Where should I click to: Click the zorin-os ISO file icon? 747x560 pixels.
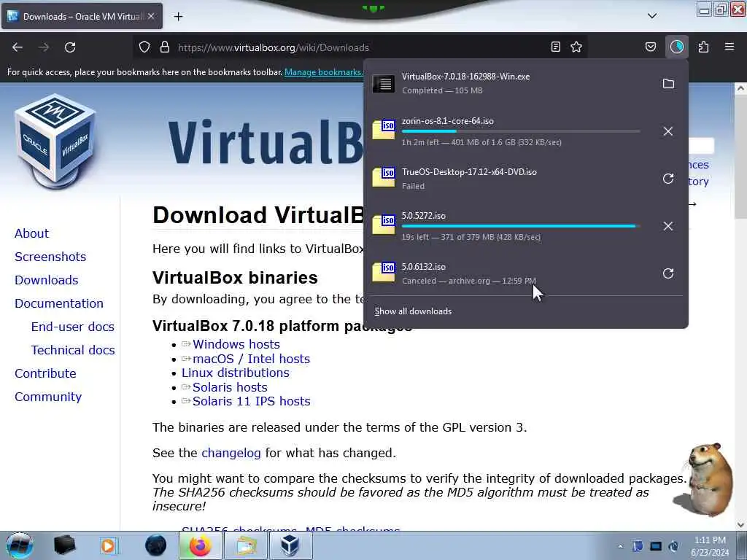[x=384, y=130]
